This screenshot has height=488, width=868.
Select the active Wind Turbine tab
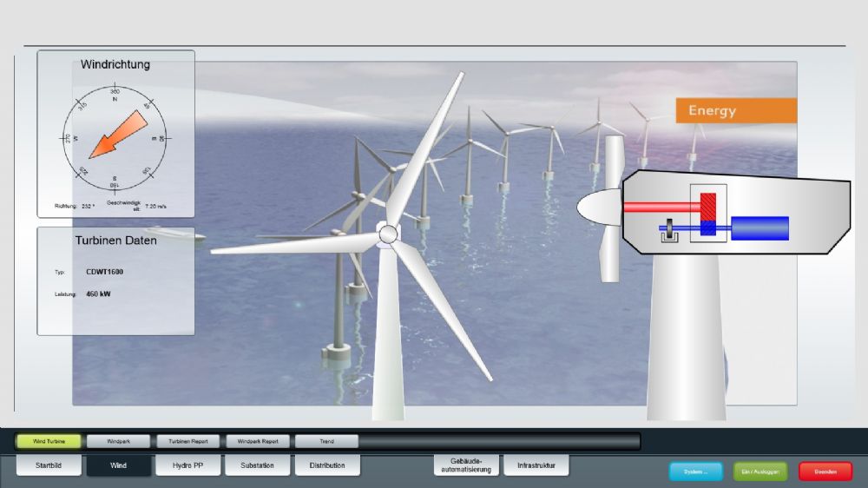click(49, 441)
